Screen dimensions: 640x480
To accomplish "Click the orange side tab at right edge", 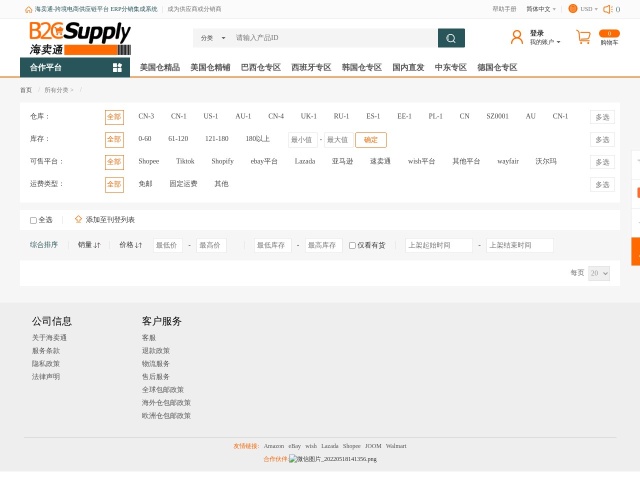I will click(636, 251).
